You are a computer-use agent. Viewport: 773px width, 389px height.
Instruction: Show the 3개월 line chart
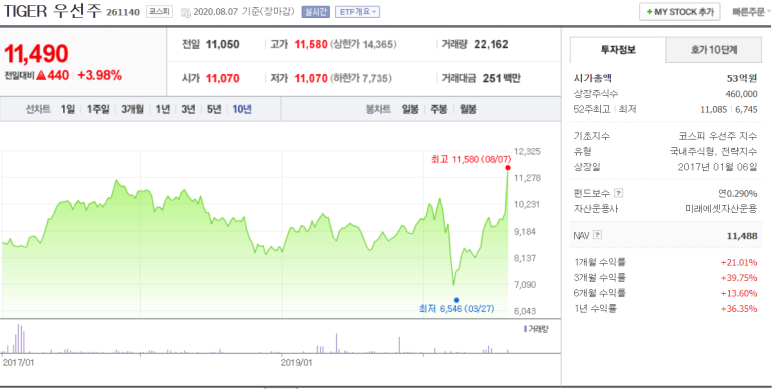pyautogui.click(x=132, y=109)
